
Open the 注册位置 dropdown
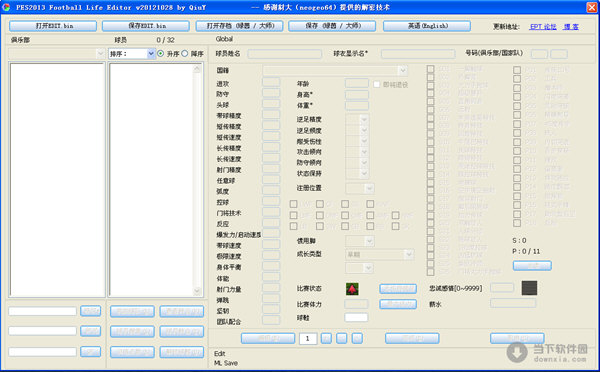(x=360, y=188)
